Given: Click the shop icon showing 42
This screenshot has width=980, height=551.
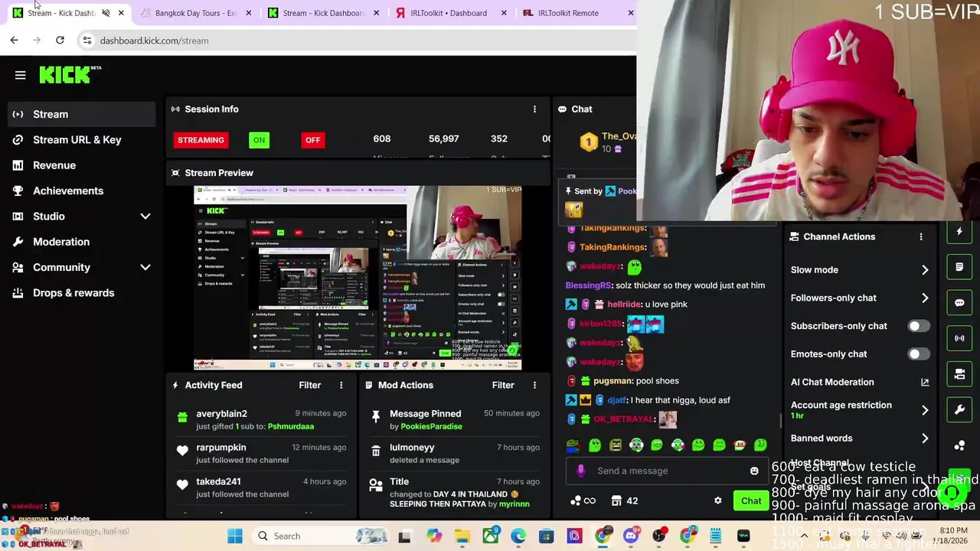Looking at the screenshot, I should click(x=624, y=500).
